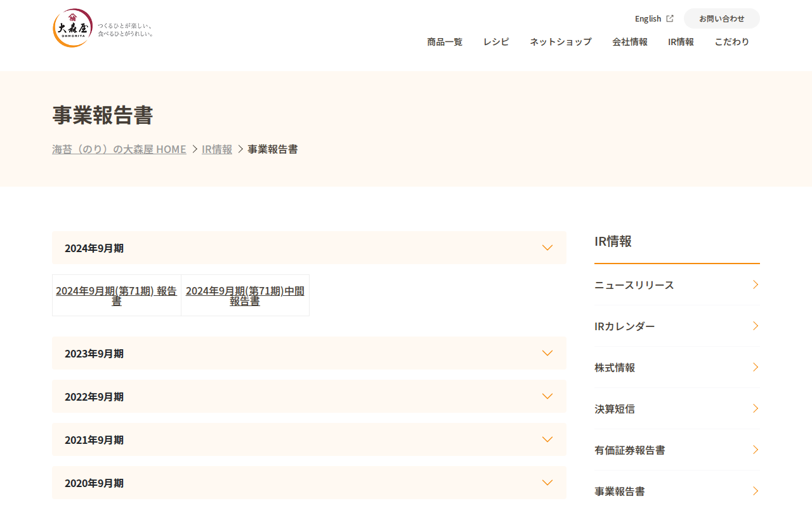The width and height of the screenshot is (812, 508).
Task: Open the IR情報 navigation menu item
Action: pos(681,41)
